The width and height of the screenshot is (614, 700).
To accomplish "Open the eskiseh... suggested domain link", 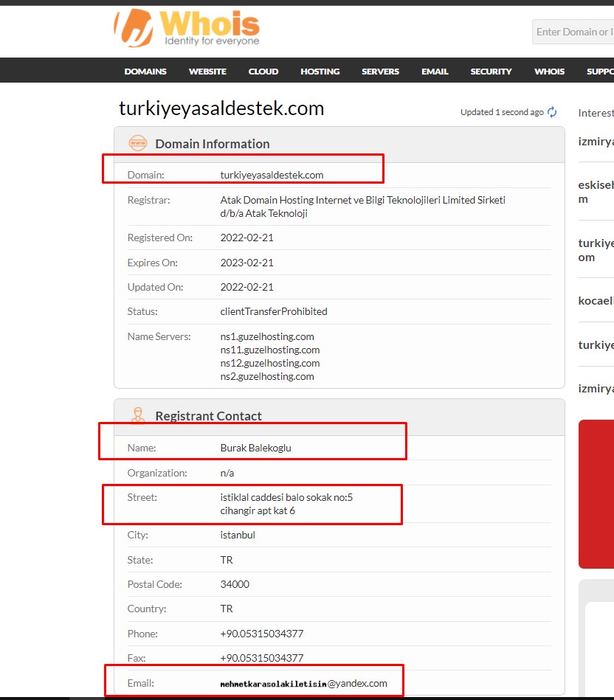I will (x=596, y=192).
